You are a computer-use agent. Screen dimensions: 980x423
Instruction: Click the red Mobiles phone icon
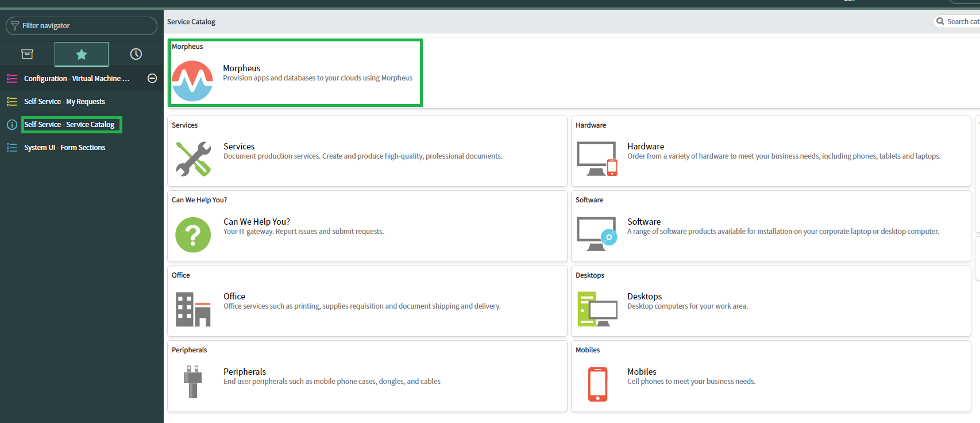(x=597, y=384)
